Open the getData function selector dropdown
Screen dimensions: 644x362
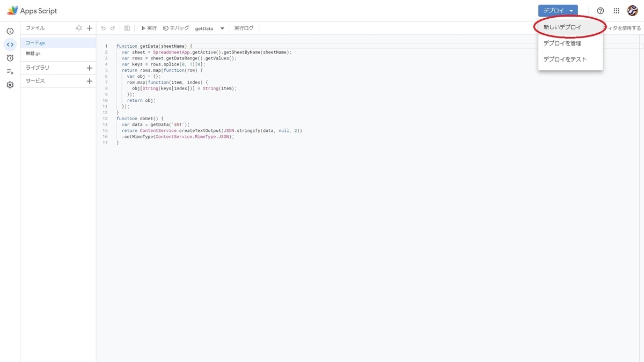tap(209, 28)
